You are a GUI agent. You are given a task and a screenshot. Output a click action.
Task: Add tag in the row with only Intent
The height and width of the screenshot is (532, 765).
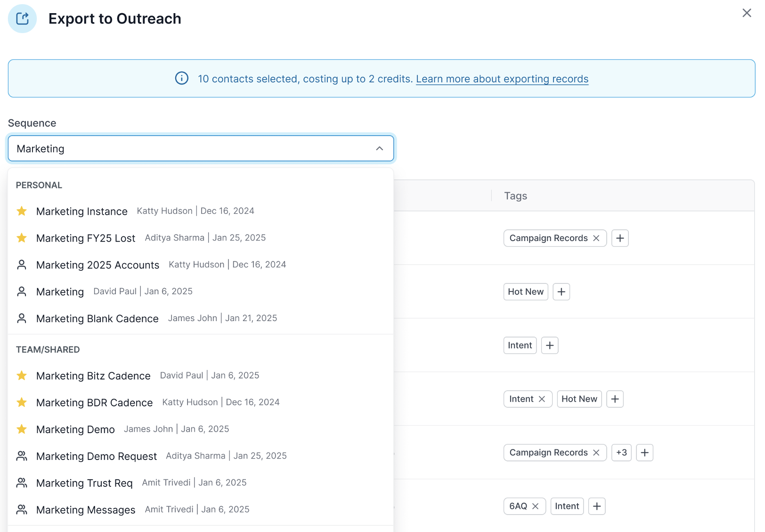pyautogui.click(x=550, y=346)
